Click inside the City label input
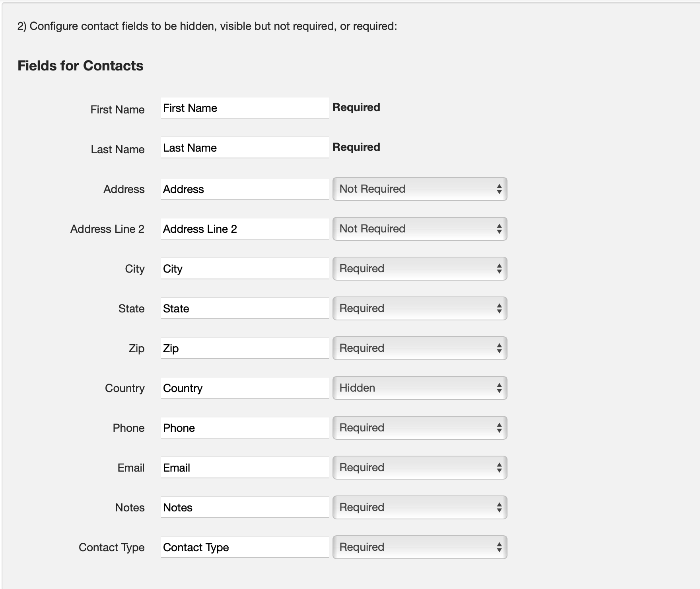Image resolution: width=700 pixels, height=589 pixels. tap(244, 269)
